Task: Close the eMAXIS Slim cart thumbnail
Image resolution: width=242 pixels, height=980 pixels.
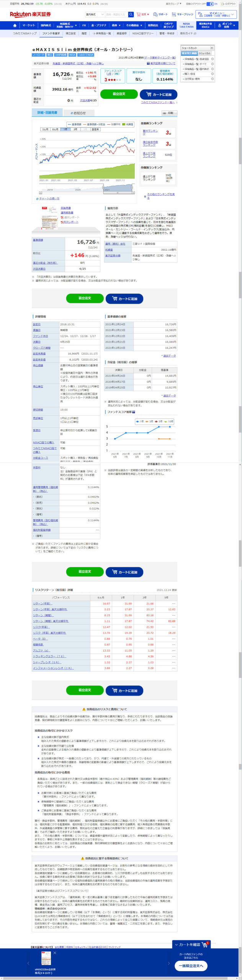Action: (55, 953)
